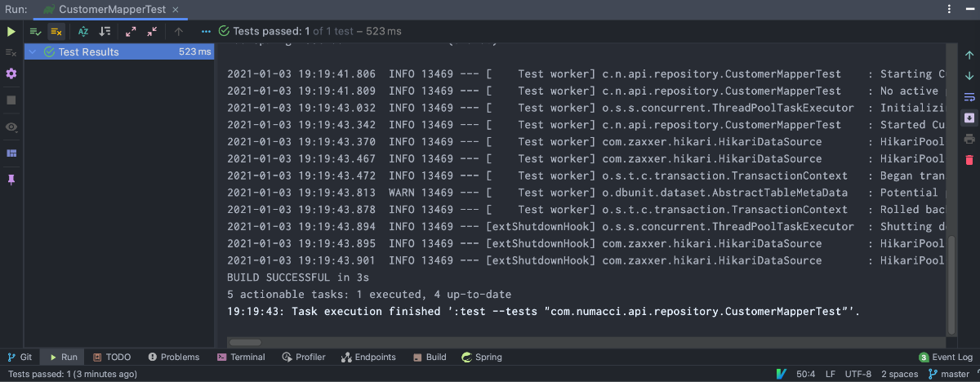Toggle Scroll to End of console
The width and height of the screenshot is (980, 382).
[969, 118]
